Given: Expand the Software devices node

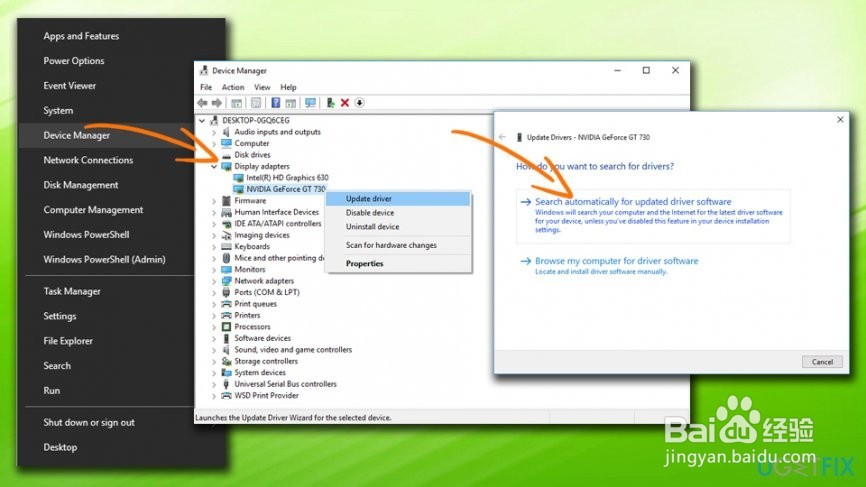Looking at the screenshot, I should pyautogui.click(x=214, y=338).
